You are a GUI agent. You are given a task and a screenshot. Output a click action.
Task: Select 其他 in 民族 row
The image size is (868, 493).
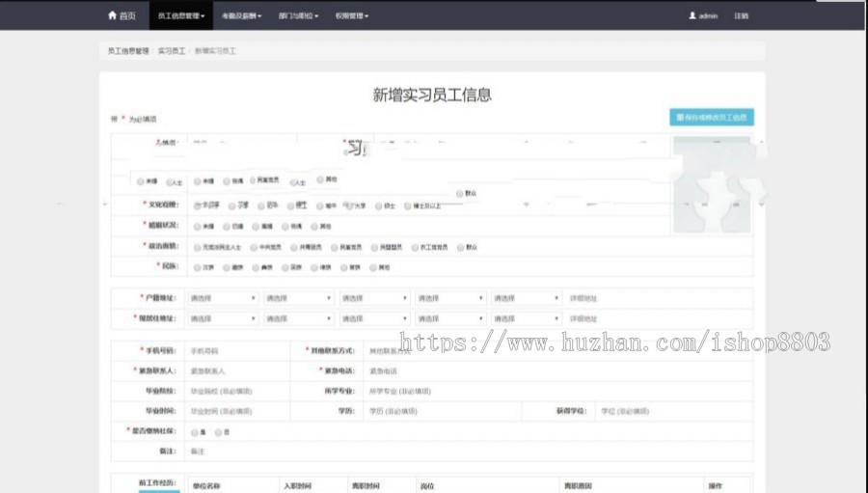(x=373, y=267)
